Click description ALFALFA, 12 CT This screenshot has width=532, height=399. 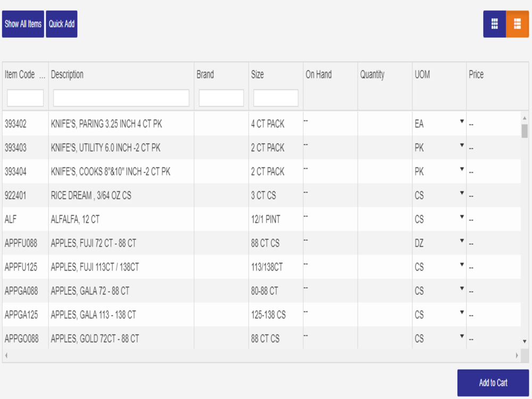76,219
